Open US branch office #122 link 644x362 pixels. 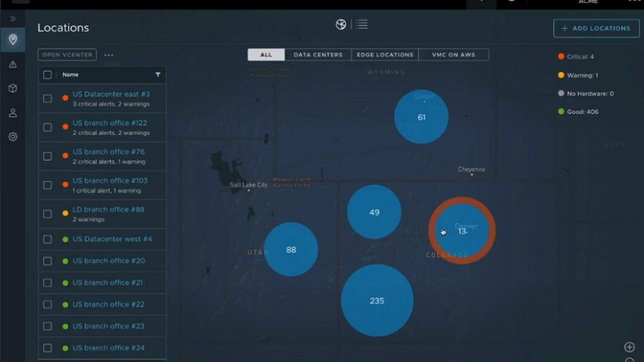(110, 123)
